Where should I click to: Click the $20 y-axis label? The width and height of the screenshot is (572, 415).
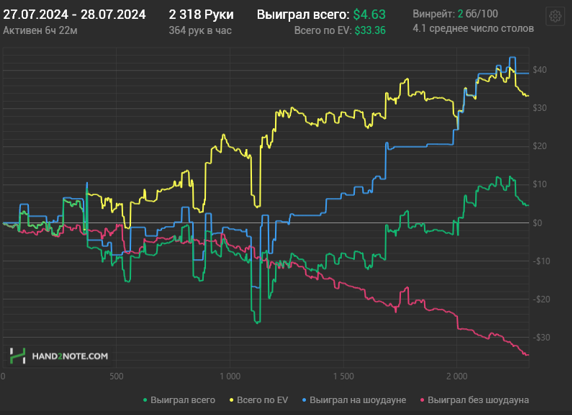[540, 146]
